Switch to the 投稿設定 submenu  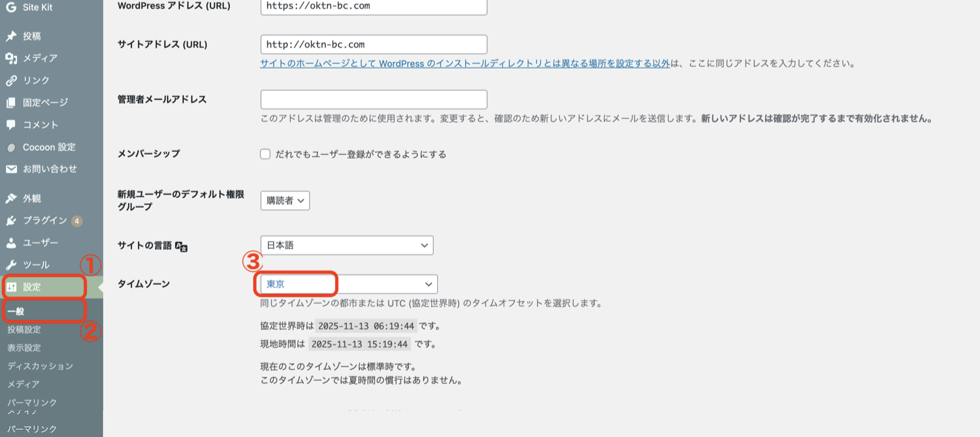pos(25,330)
